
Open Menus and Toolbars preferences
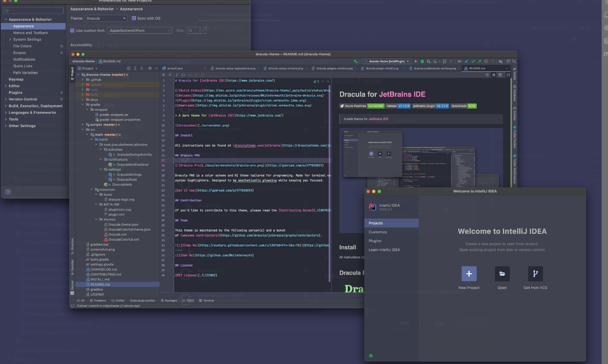click(30, 33)
